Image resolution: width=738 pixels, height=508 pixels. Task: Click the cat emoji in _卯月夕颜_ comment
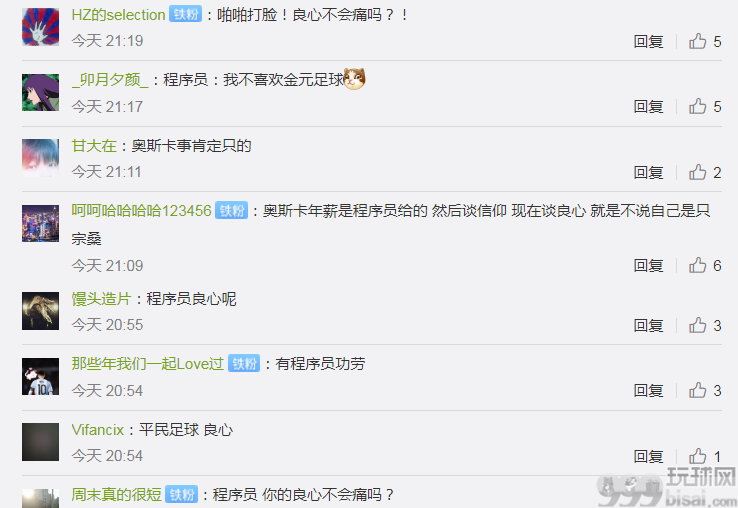click(354, 79)
